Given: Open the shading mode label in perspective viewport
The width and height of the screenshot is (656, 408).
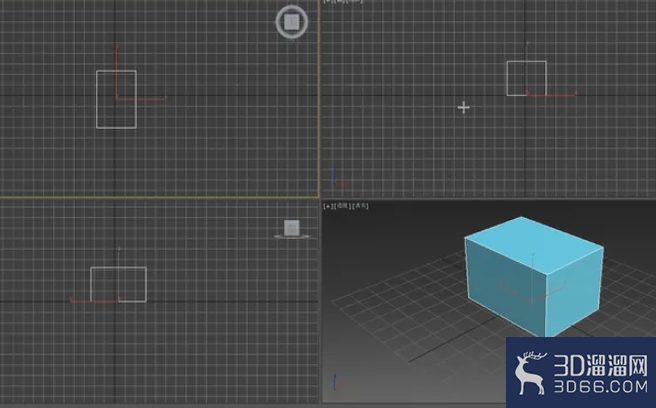Looking at the screenshot, I should click(x=361, y=206).
